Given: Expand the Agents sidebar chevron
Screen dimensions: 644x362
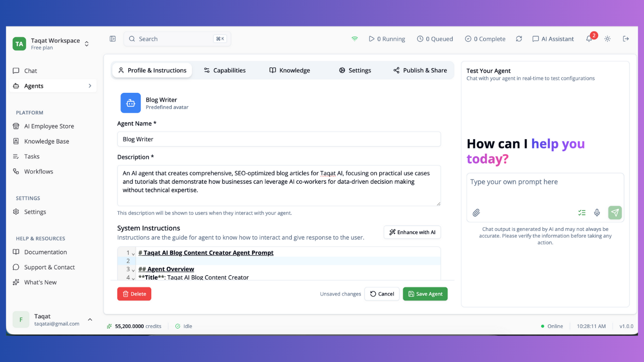Looking at the screenshot, I should pos(90,86).
